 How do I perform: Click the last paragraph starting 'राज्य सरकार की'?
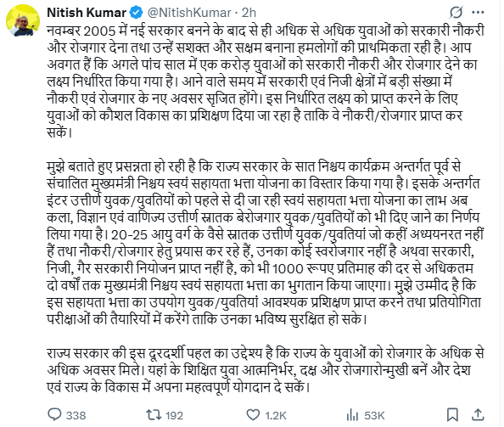tap(266, 370)
